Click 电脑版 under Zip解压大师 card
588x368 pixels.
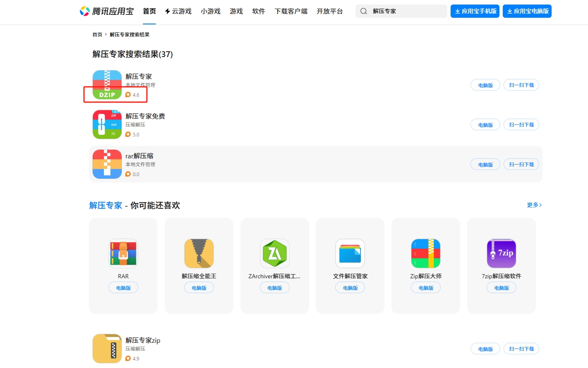click(426, 288)
